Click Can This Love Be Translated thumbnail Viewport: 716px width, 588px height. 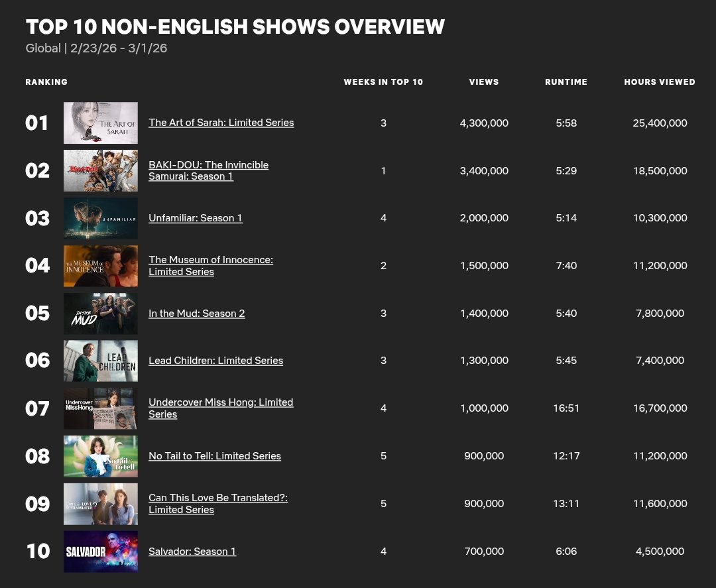tap(101, 504)
